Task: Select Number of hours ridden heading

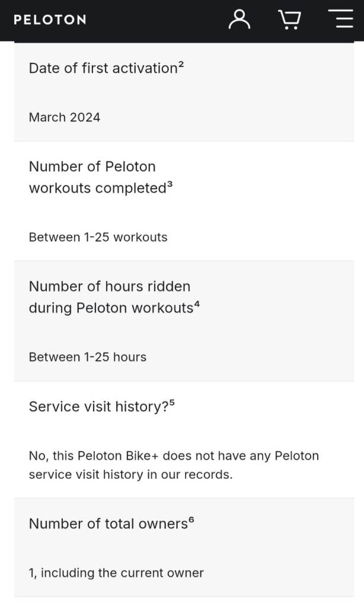Action: pos(110,297)
